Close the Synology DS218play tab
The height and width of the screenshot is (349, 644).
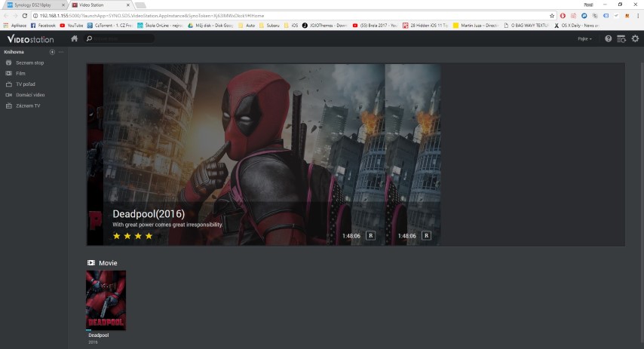point(63,5)
